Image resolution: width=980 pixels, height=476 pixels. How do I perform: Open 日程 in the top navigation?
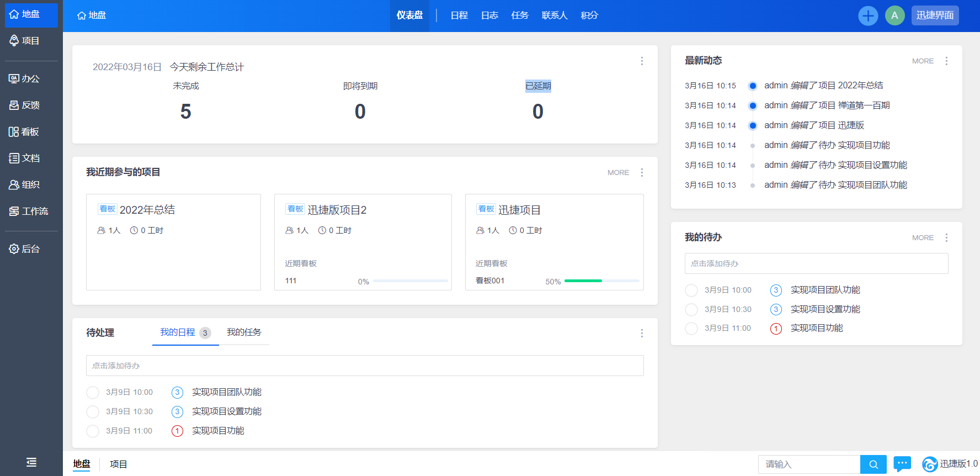(x=459, y=15)
